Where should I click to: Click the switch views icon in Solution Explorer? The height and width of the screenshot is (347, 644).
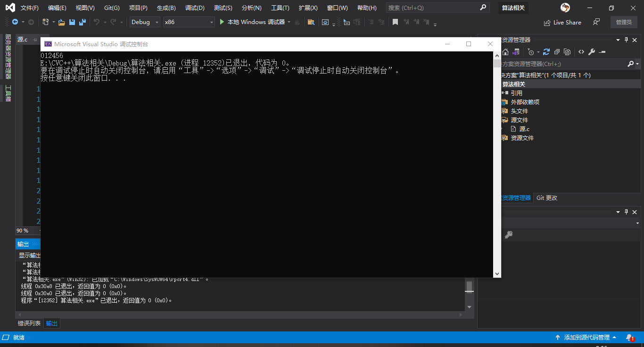tap(516, 52)
